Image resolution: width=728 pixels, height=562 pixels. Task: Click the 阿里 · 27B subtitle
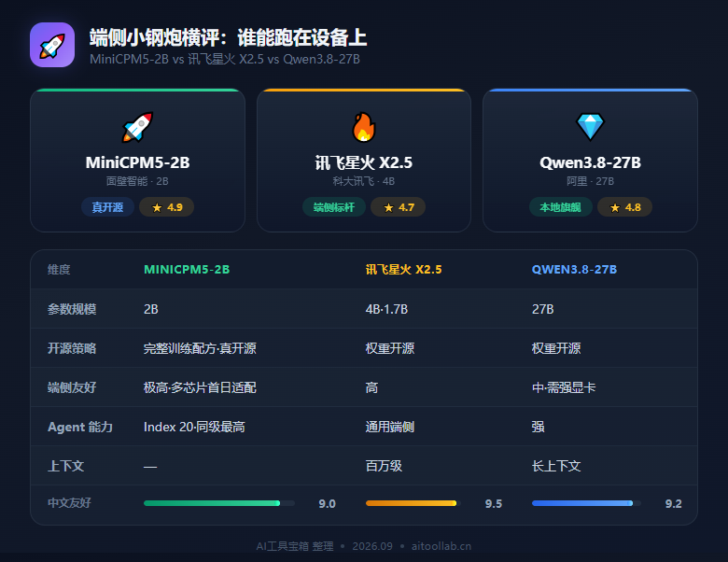click(x=590, y=181)
